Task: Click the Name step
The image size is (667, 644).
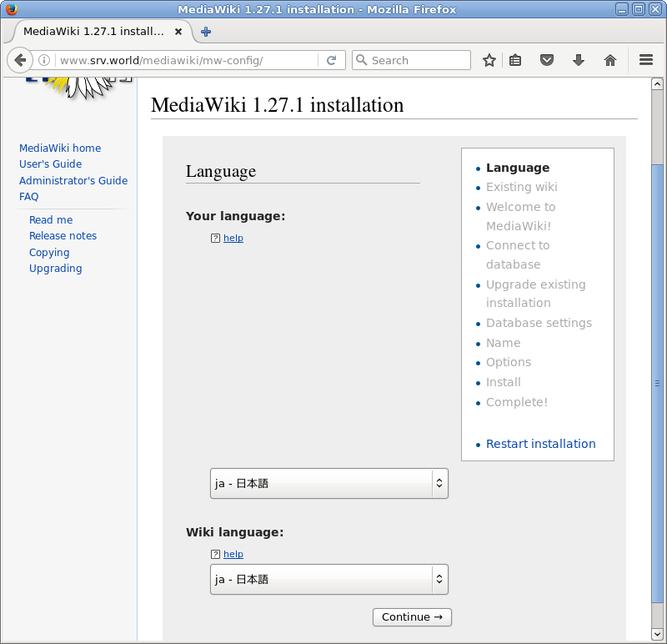Action: coord(504,343)
